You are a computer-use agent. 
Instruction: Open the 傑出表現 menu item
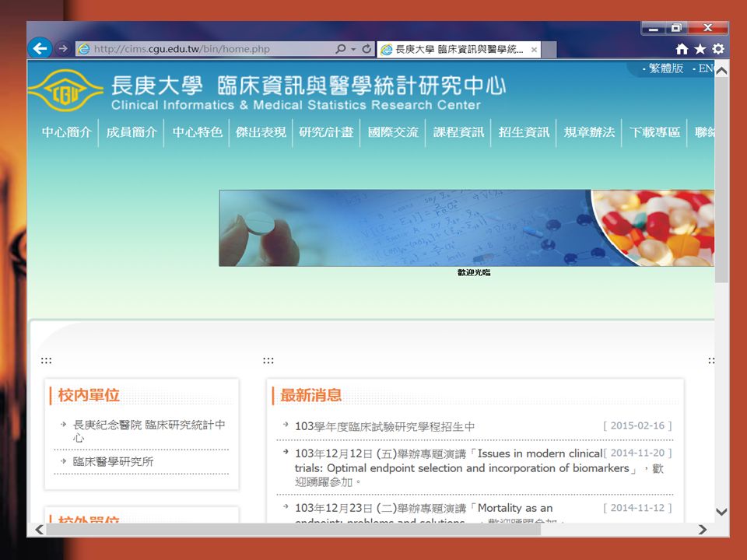(x=261, y=132)
